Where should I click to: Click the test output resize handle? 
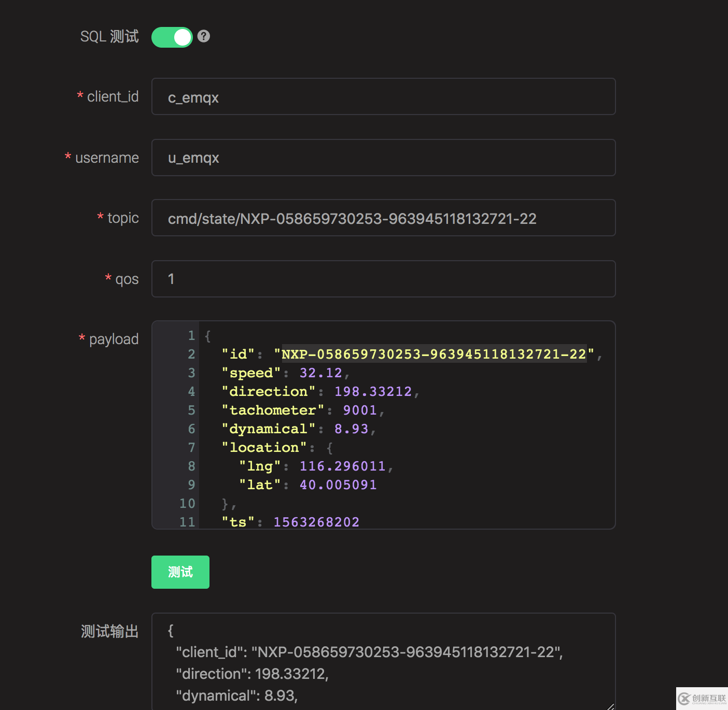click(x=610, y=706)
